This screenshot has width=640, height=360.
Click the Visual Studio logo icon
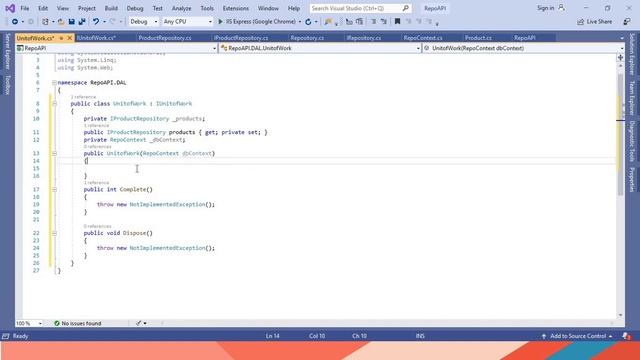pos(10,8)
